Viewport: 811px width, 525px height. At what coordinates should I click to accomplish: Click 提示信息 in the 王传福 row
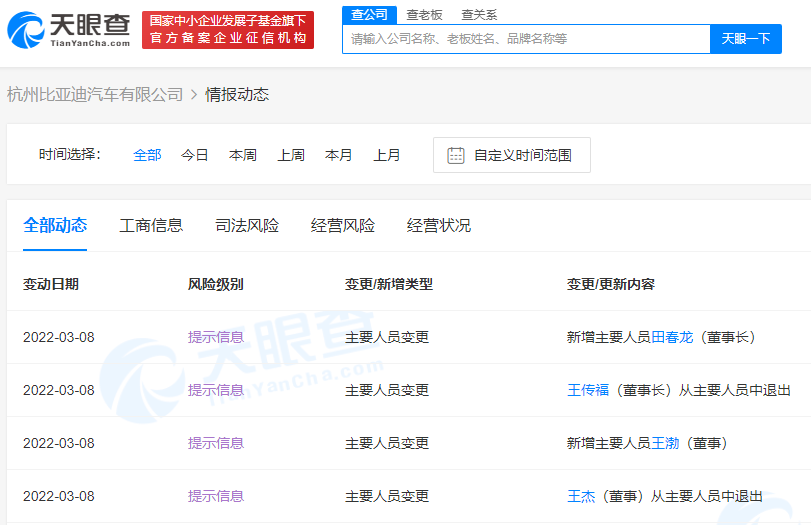tap(216, 390)
